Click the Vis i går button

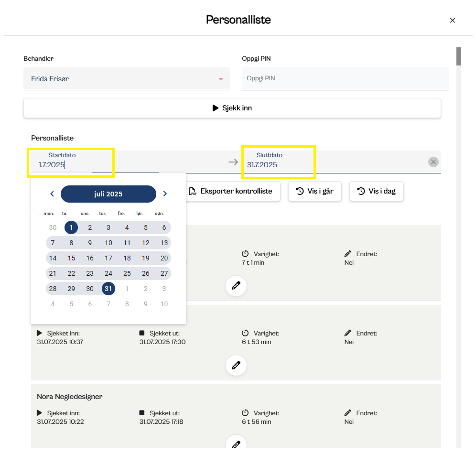tap(314, 191)
